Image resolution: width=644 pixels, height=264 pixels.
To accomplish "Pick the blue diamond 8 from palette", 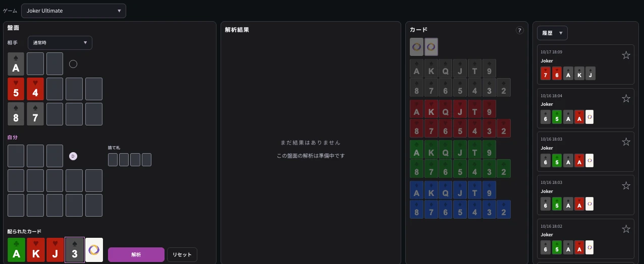I will tap(417, 210).
